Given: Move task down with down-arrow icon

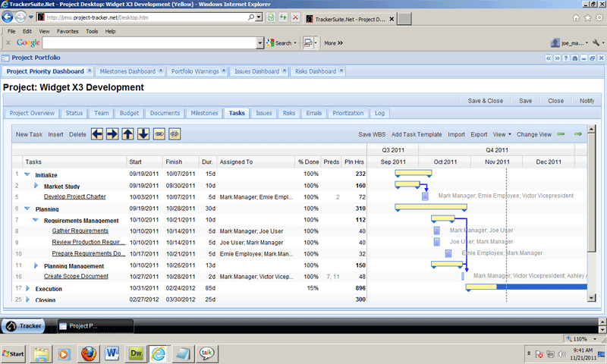Looking at the screenshot, I should click(143, 134).
